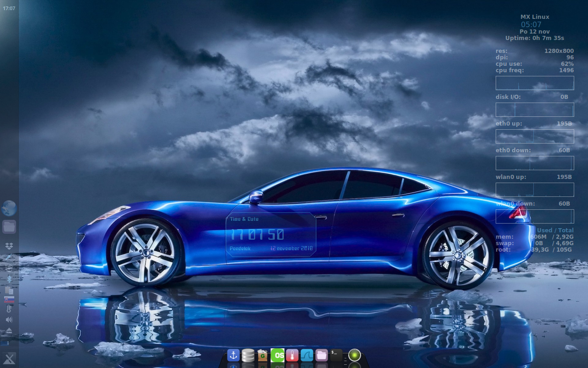Image resolution: width=588 pixels, height=368 pixels.
Task: Open the clipboard manager on the left panel
Action: coord(9,291)
